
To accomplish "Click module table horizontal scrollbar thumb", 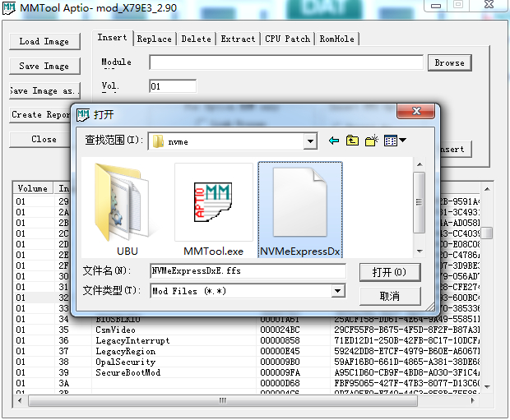I will pos(222,400).
